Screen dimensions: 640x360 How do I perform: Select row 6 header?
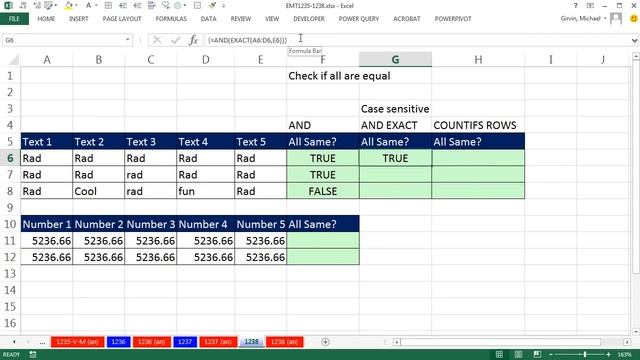point(10,158)
